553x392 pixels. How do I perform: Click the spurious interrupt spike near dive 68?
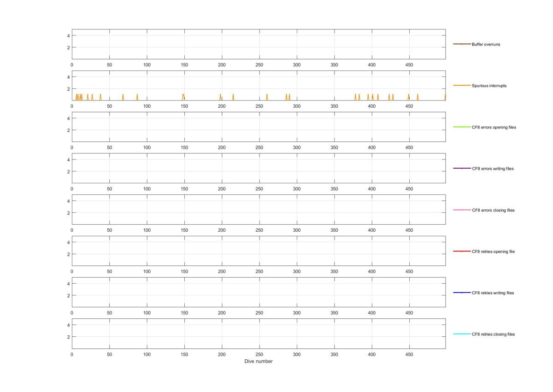pyautogui.click(x=123, y=97)
